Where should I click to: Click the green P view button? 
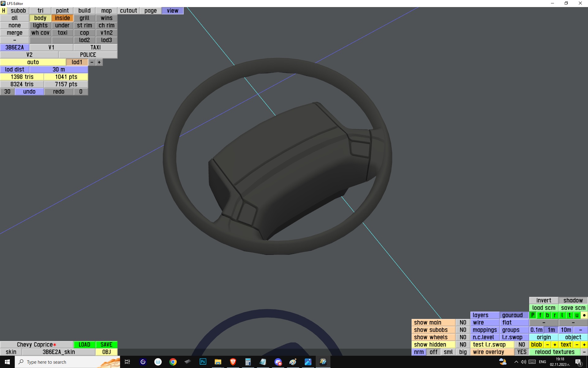(x=533, y=315)
